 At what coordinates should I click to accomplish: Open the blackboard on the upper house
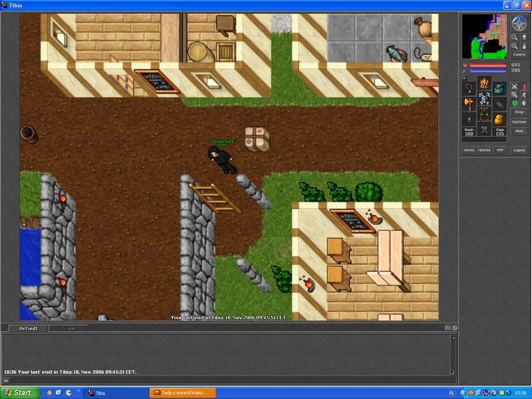click(x=158, y=81)
